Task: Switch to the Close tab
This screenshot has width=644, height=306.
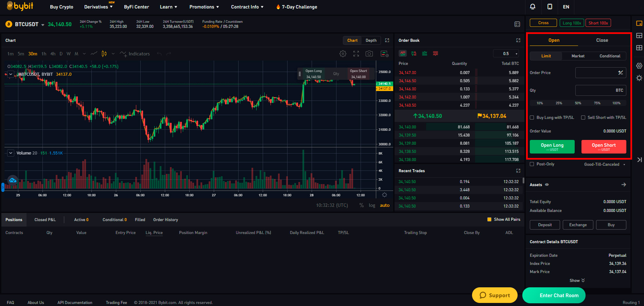Action: 602,40
